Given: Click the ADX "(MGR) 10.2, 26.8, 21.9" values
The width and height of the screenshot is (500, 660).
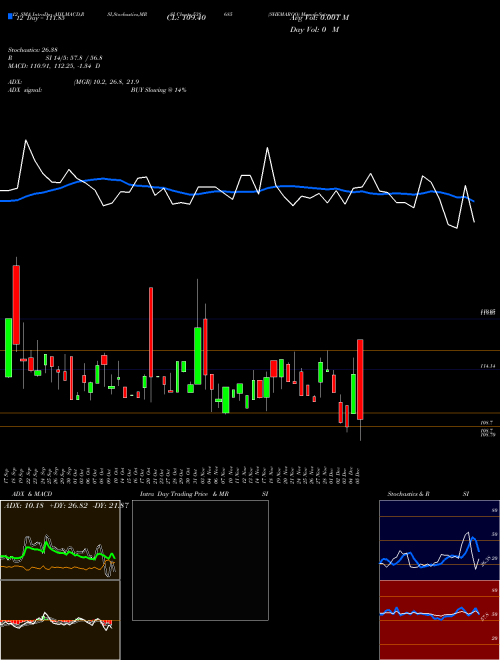Looking at the screenshot, I should pyautogui.click(x=106, y=82).
